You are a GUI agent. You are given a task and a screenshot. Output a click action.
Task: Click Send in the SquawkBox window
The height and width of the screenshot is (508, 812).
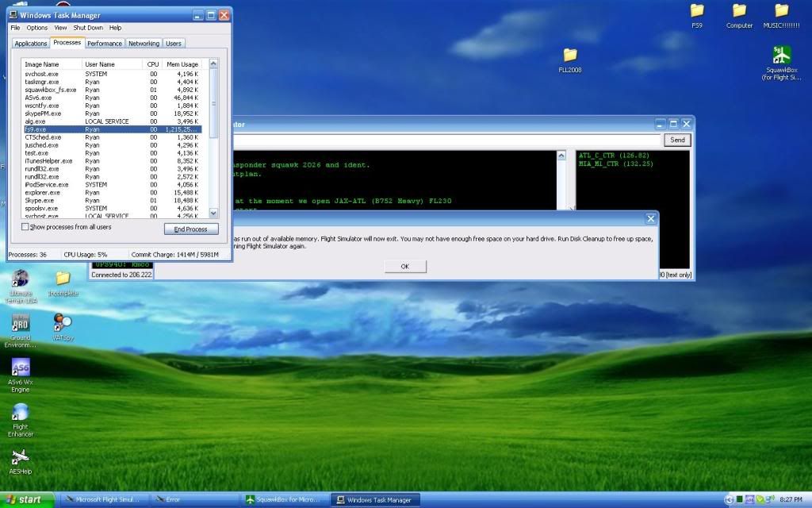pyautogui.click(x=677, y=140)
